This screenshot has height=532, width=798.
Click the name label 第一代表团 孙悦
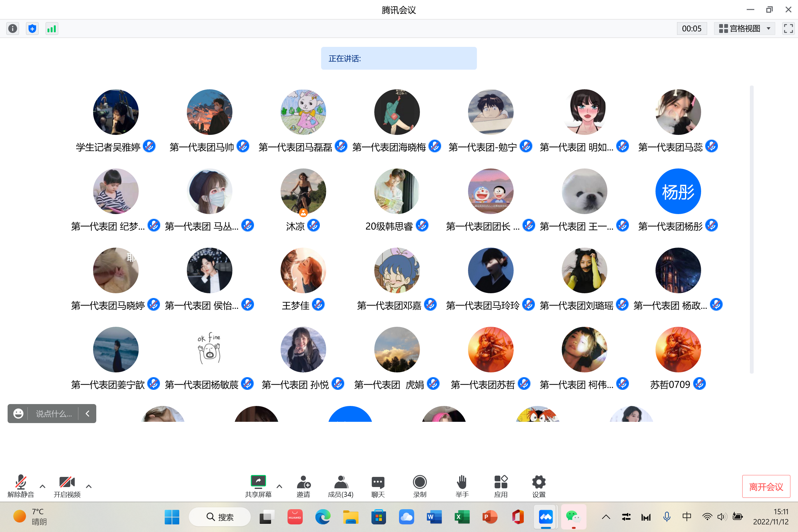click(295, 384)
